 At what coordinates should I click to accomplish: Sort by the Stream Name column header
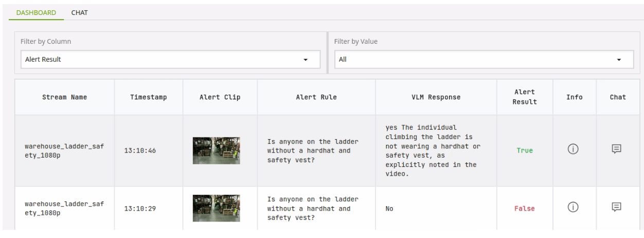click(64, 97)
